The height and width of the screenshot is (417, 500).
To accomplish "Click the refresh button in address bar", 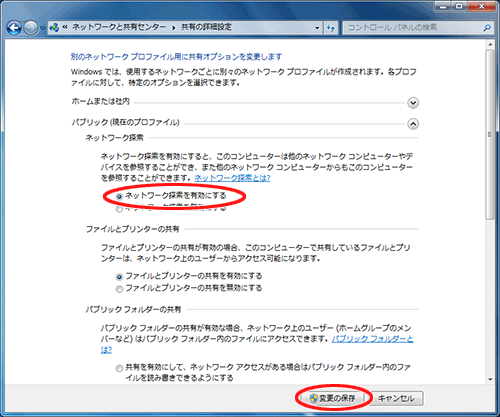I will click(x=331, y=28).
